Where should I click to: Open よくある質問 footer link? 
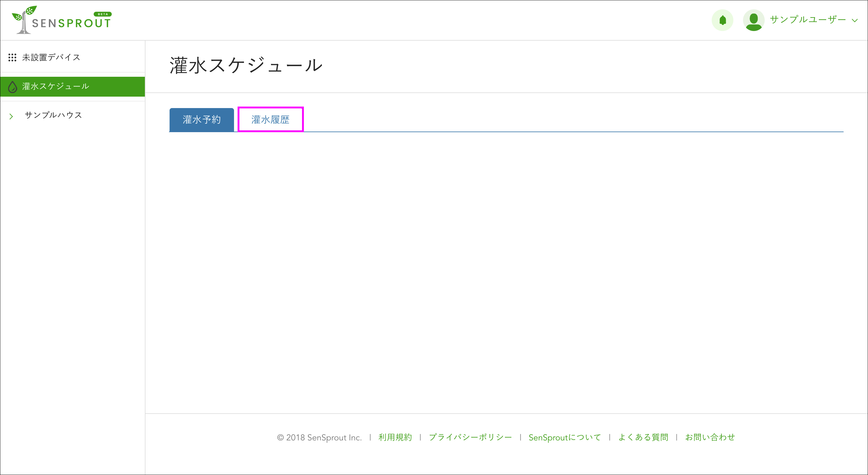[x=643, y=437]
